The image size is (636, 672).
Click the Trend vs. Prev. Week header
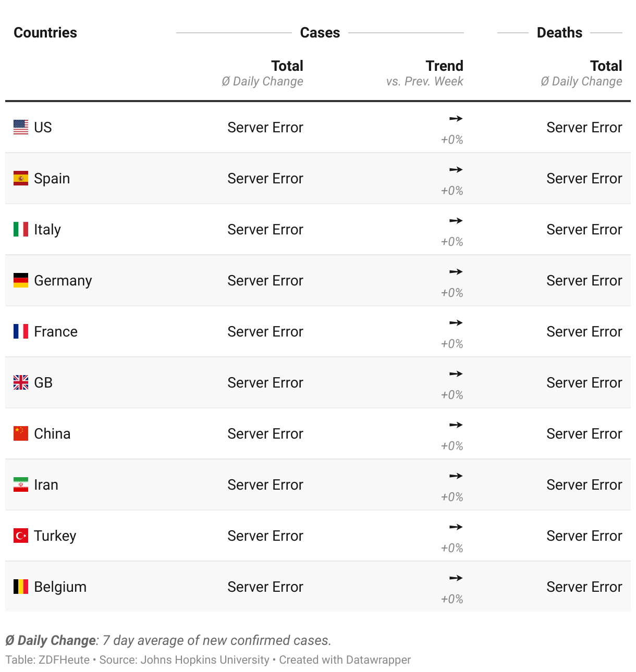pos(444,66)
